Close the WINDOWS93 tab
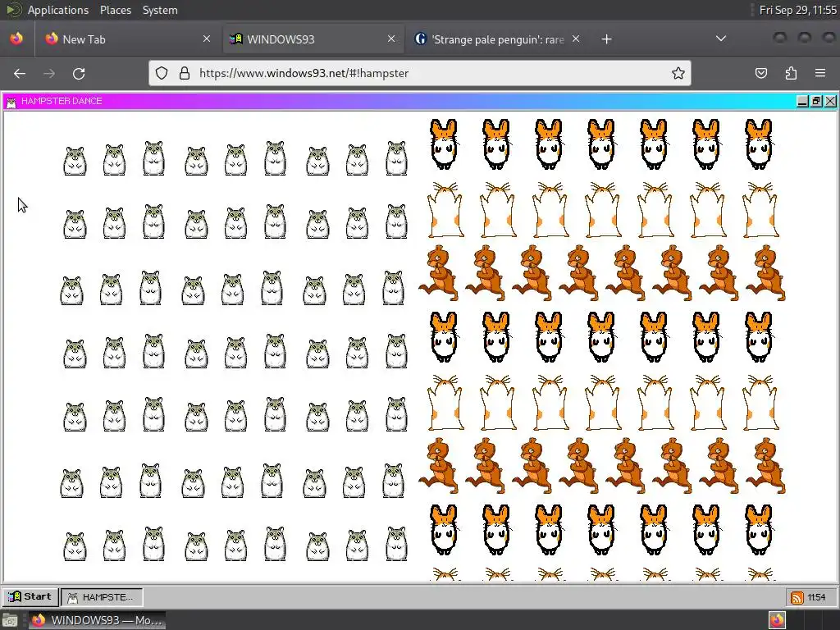840x630 pixels. [x=391, y=39]
